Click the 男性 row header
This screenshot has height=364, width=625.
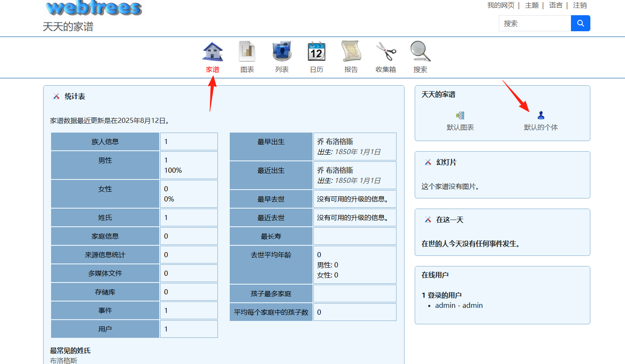click(x=105, y=165)
